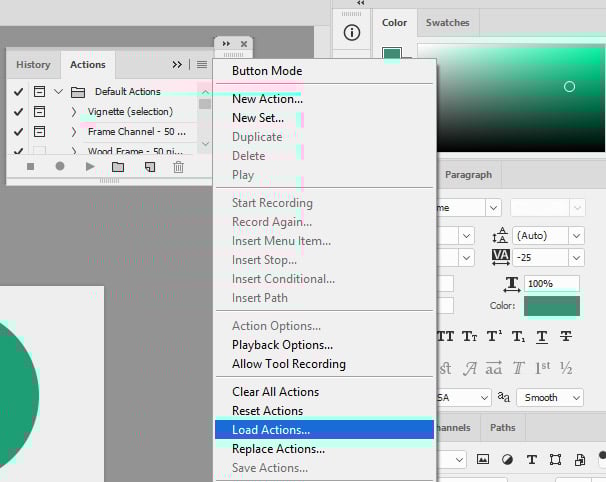
Task: Enable OpenType fractions (½)
Action: [566, 368]
